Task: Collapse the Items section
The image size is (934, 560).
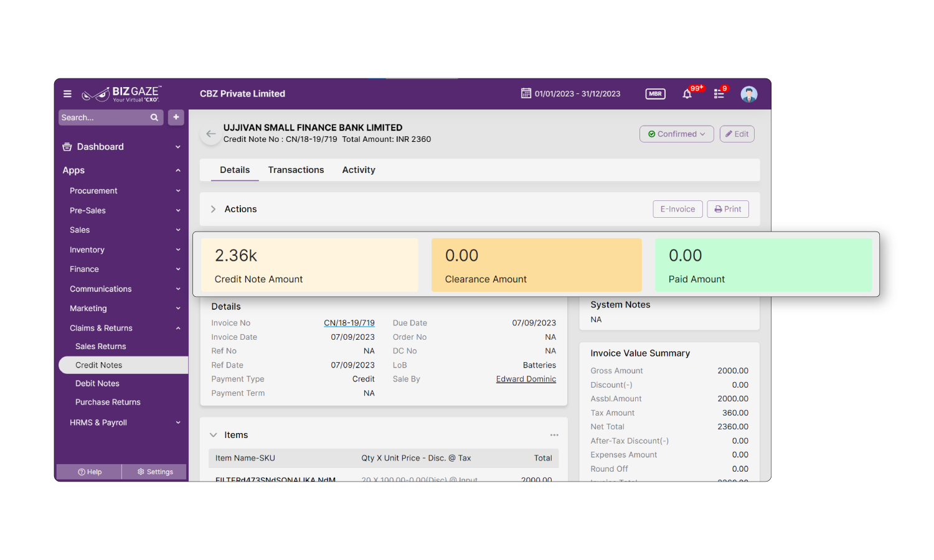Action: pyautogui.click(x=214, y=435)
